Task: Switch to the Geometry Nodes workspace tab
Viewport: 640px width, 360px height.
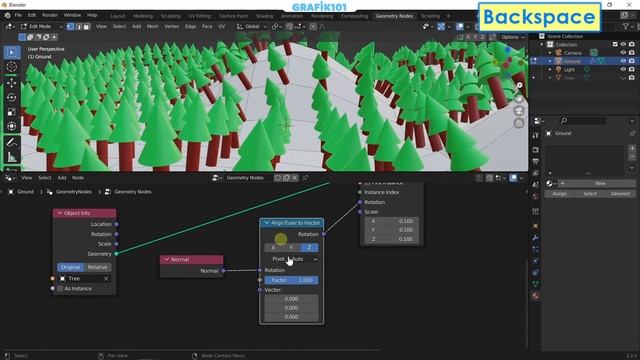Action: [394, 16]
